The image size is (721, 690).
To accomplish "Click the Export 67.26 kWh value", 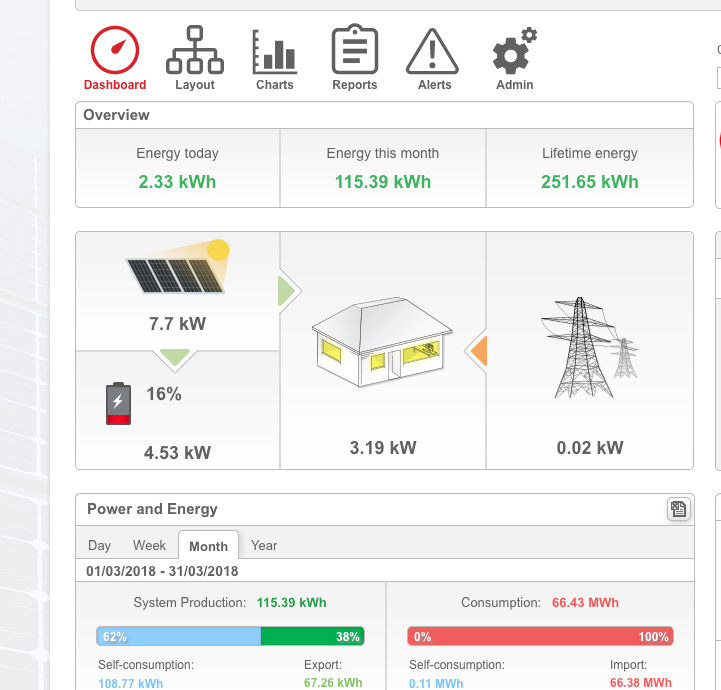I will [333, 683].
